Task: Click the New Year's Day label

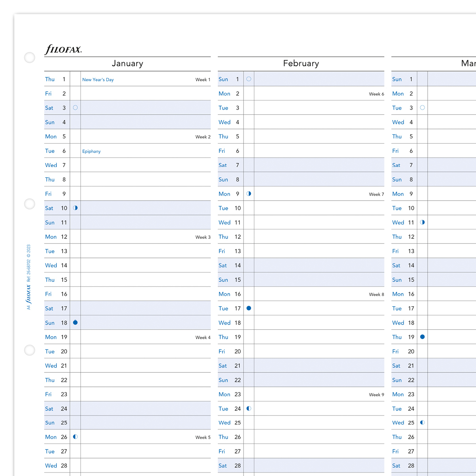Action: coord(98,80)
